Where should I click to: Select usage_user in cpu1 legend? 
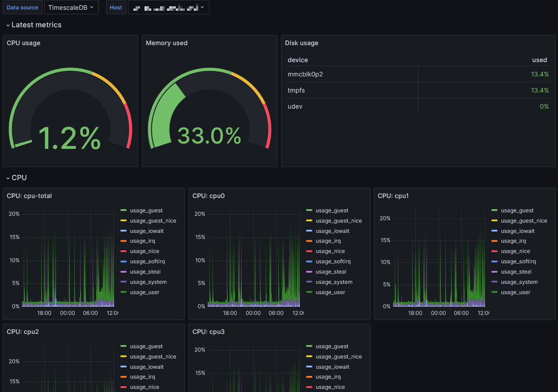[x=515, y=292]
